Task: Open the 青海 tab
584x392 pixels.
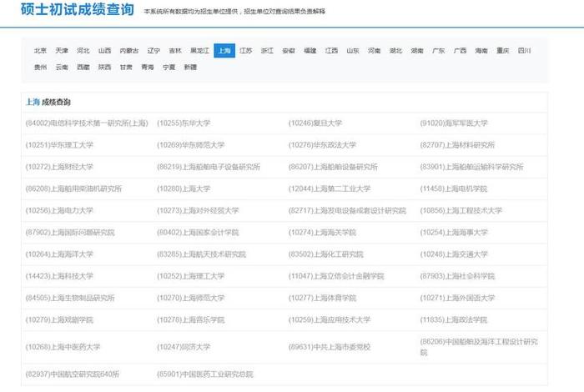Action: [x=148, y=68]
